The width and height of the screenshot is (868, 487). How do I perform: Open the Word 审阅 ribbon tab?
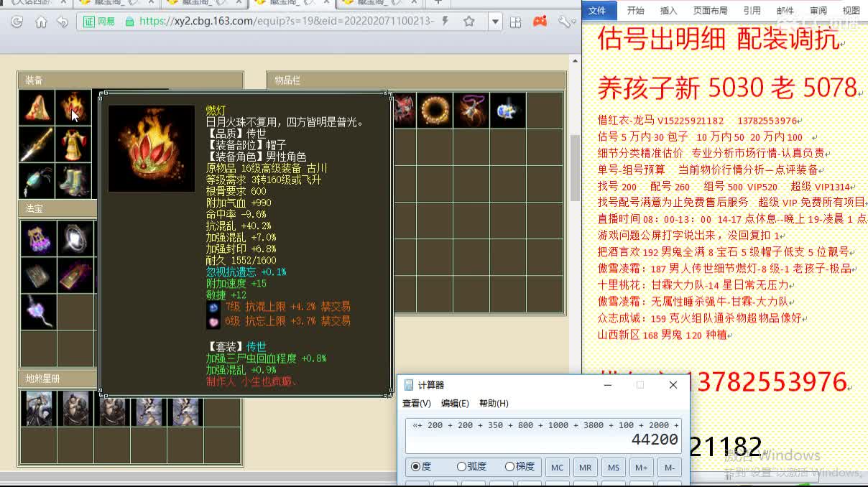tap(818, 11)
